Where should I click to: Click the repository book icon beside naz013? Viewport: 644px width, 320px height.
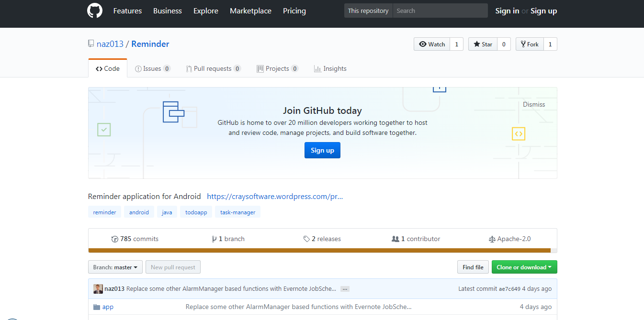91,44
